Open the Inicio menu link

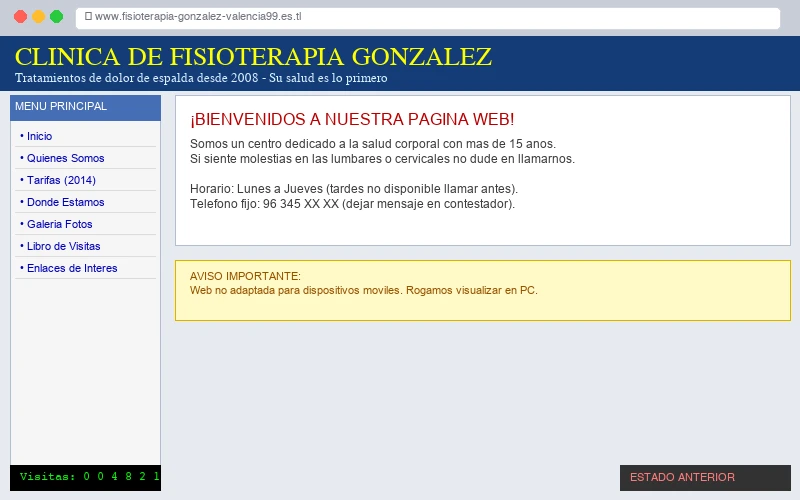(39, 136)
